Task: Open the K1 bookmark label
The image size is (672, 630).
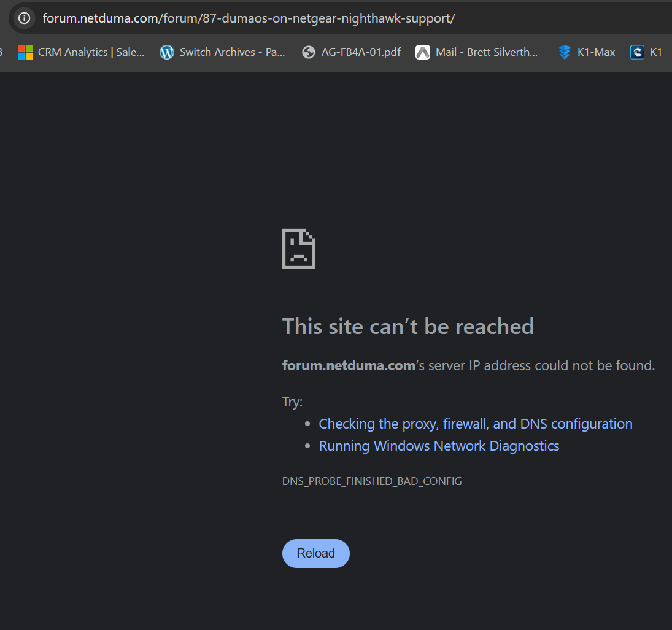Action: (x=656, y=52)
